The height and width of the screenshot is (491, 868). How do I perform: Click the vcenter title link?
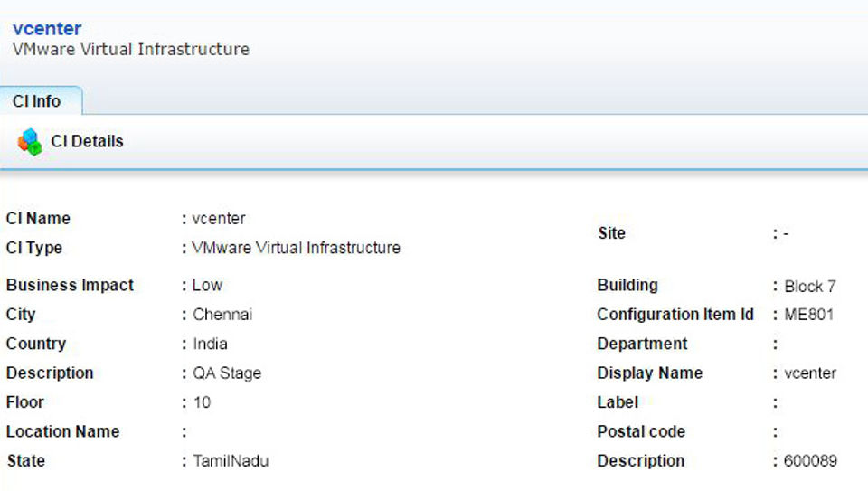click(x=47, y=29)
